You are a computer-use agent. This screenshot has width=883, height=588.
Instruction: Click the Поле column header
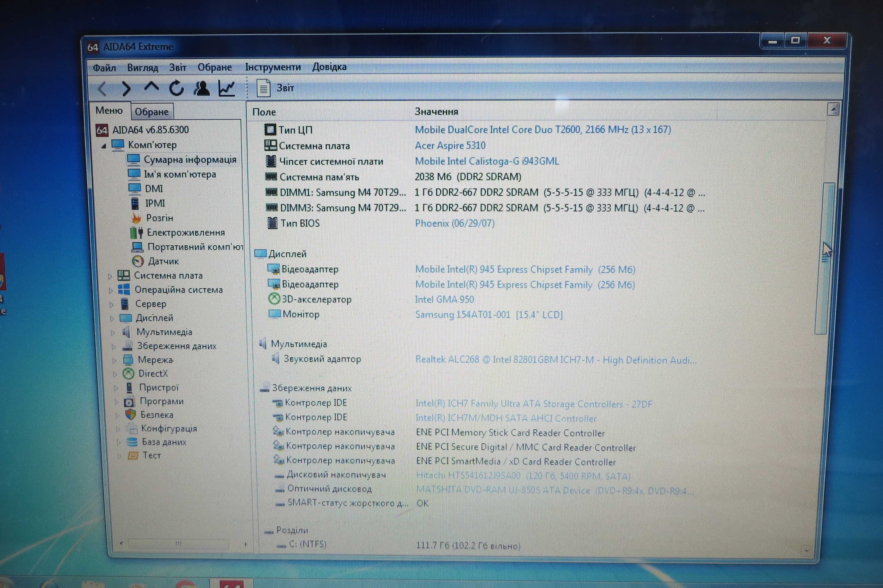pos(264,112)
